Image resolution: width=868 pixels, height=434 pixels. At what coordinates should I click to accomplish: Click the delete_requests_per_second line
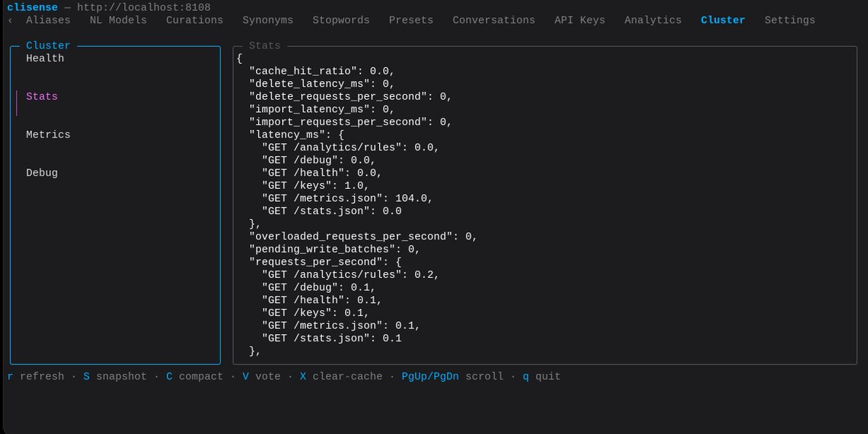[351, 97]
